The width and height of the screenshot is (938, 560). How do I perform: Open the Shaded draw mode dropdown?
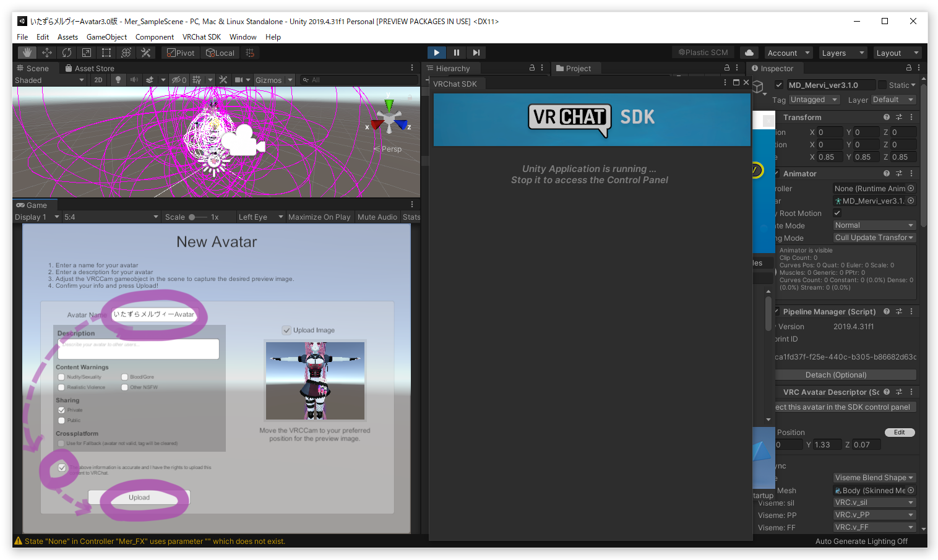pyautogui.click(x=50, y=80)
